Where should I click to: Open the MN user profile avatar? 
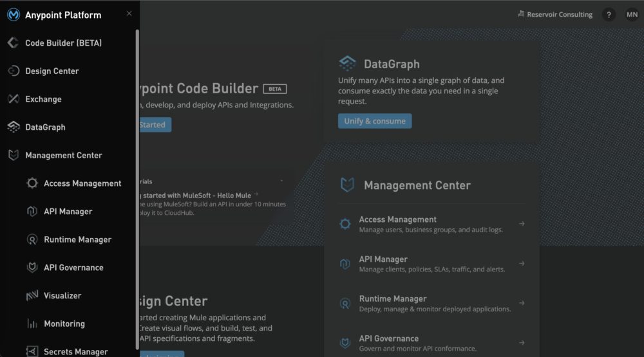pyautogui.click(x=632, y=15)
